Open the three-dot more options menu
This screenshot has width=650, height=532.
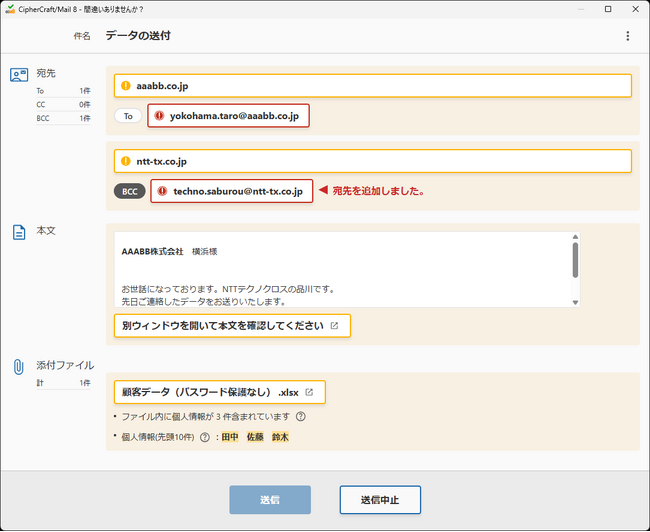click(x=627, y=36)
